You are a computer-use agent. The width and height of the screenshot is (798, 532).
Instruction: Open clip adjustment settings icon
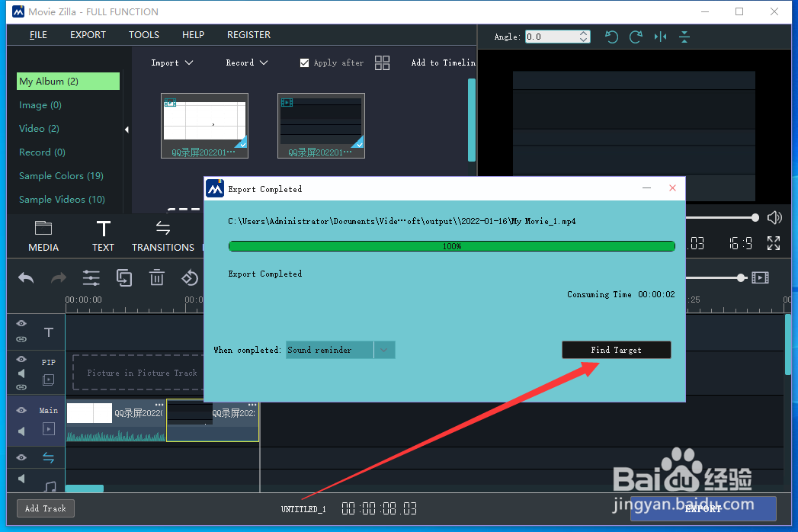91,278
